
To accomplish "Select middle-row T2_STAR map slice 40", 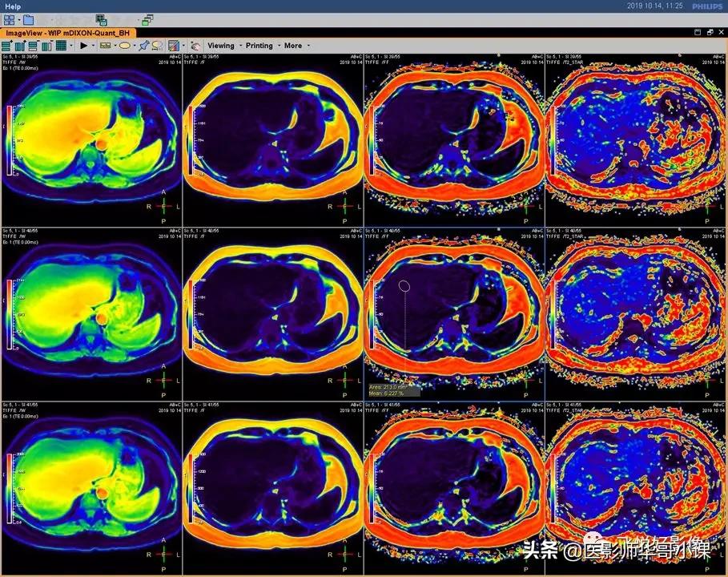I will tap(636, 314).
